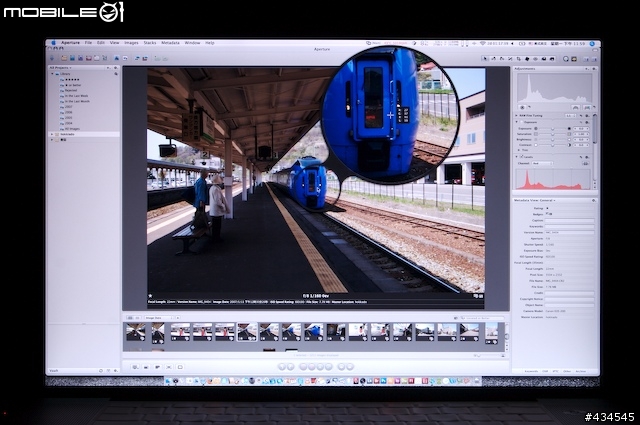Open the EXIF tab in metadata panel
This screenshot has height=425, width=640.
coord(545,371)
